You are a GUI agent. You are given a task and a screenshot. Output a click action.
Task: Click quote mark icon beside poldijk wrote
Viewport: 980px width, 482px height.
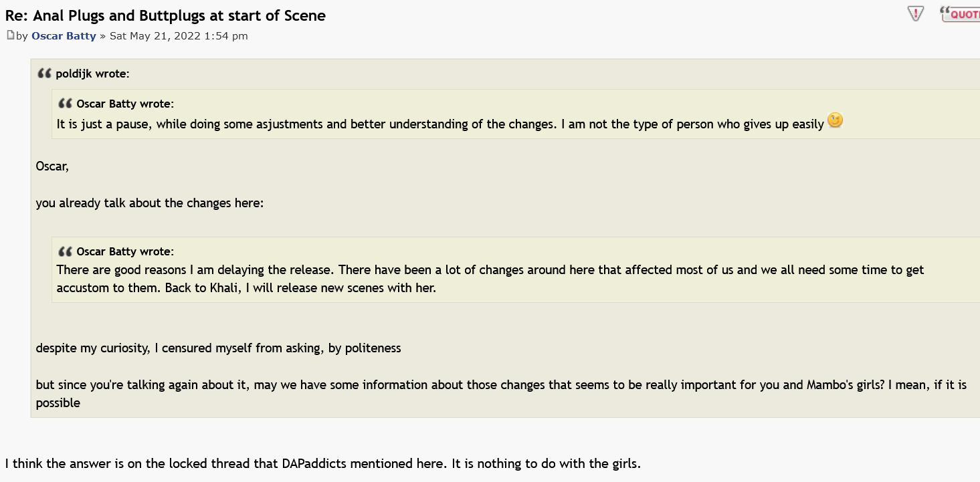tap(45, 74)
